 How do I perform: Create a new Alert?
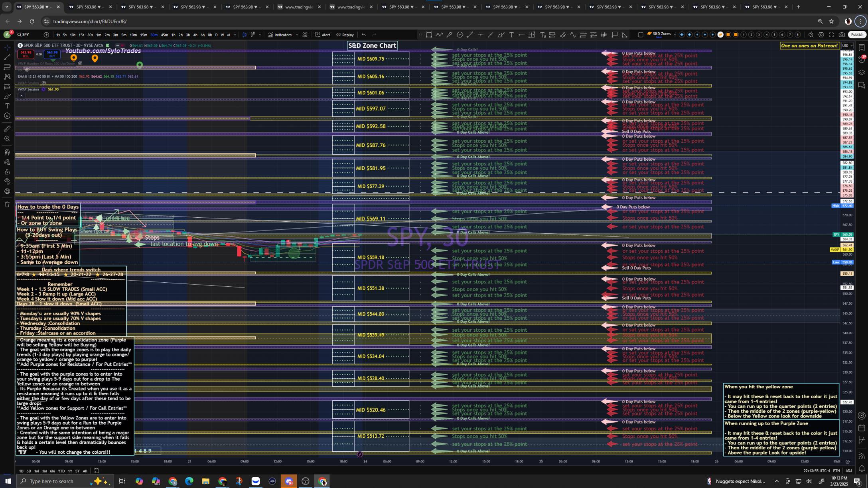(x=322, y=35)
